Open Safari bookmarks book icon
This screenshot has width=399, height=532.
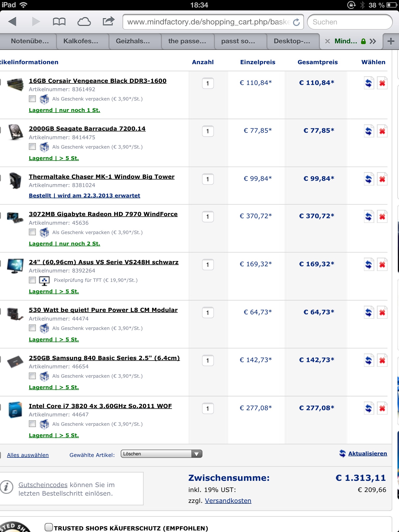point(59,22)
